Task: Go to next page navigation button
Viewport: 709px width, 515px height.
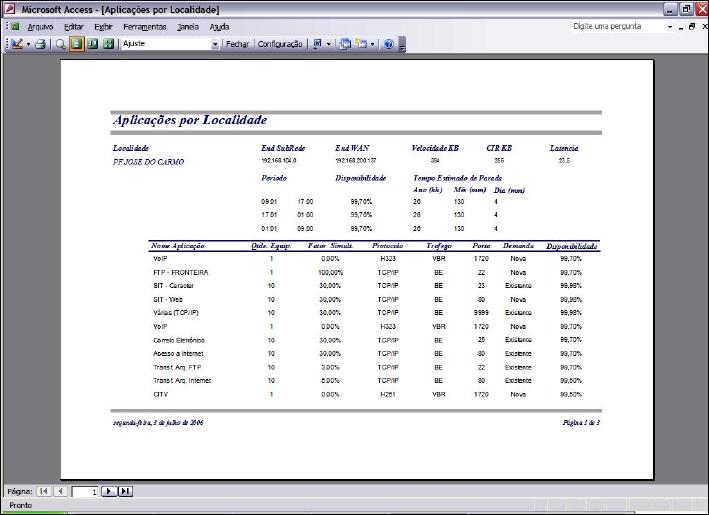Action: point(109,491)
